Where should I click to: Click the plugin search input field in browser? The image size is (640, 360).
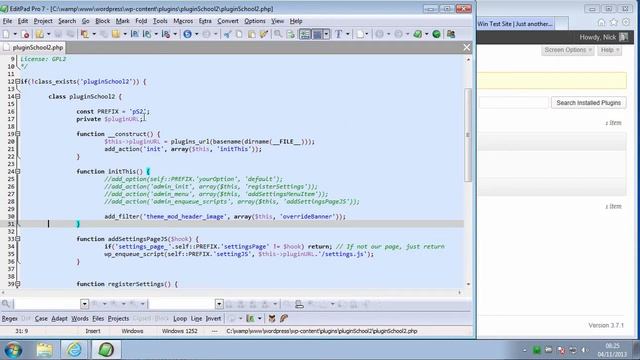[513, 103]
